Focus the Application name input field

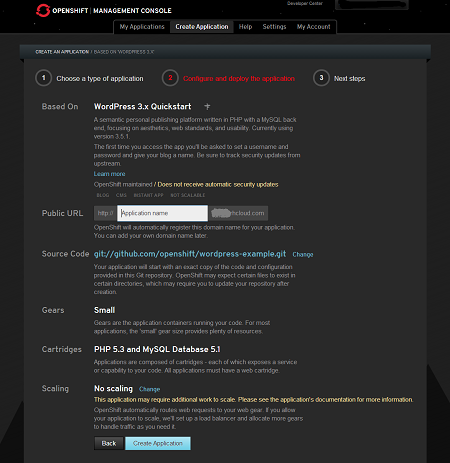pyautogui.click(x=162, y=213)
